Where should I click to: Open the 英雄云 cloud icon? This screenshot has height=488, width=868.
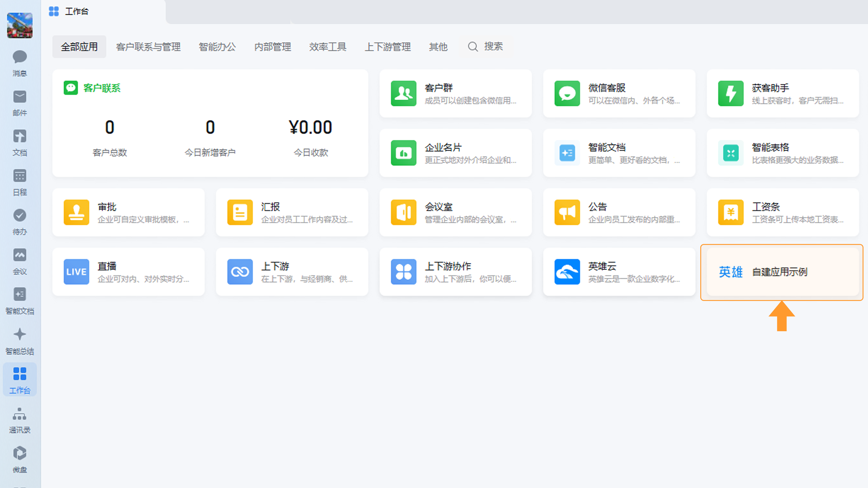click(567, 272)
